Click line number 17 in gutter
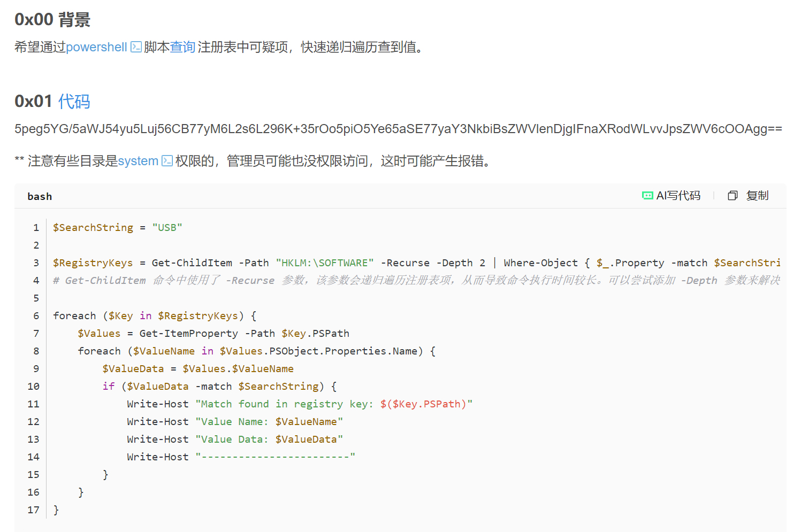 point(33,510)
